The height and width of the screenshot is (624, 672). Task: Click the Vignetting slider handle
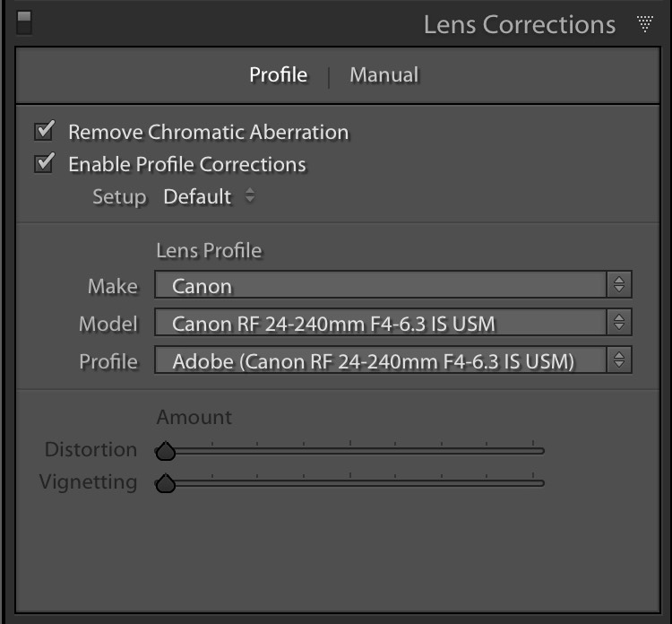click(166, 484)
